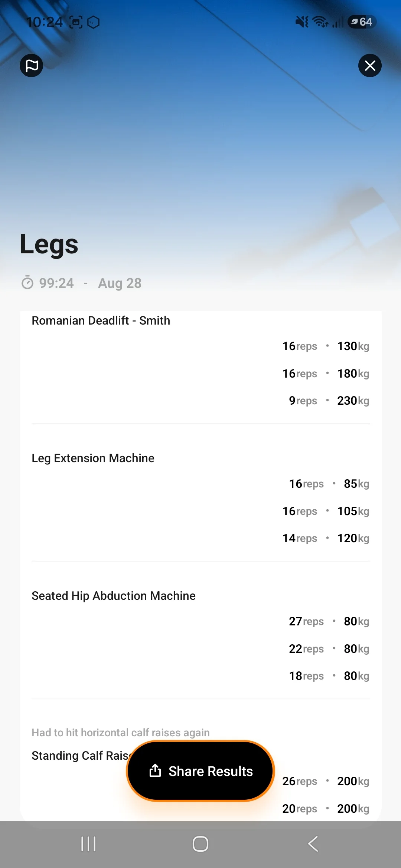
Task: Tap the Android back arrow
Action: pos(313,844)
